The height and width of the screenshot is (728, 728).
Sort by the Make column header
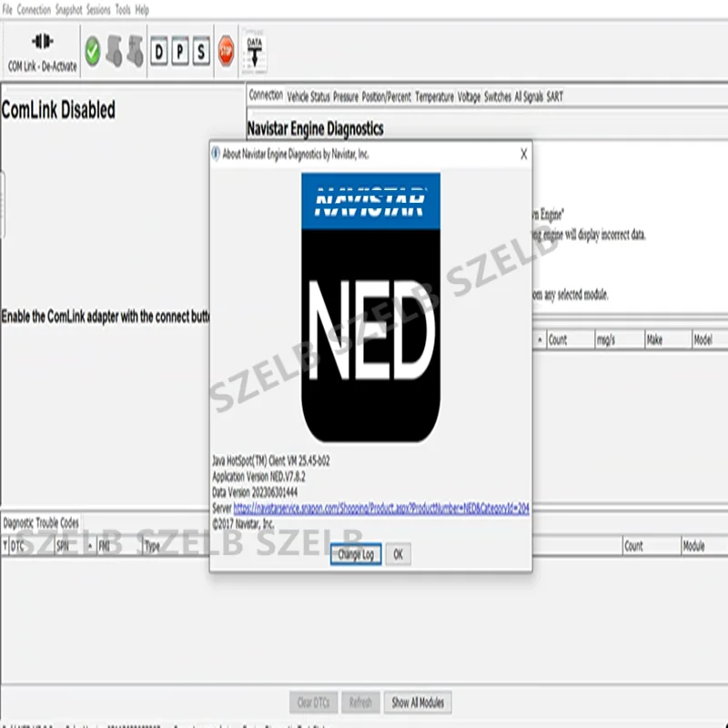click(x=669, y=339)
